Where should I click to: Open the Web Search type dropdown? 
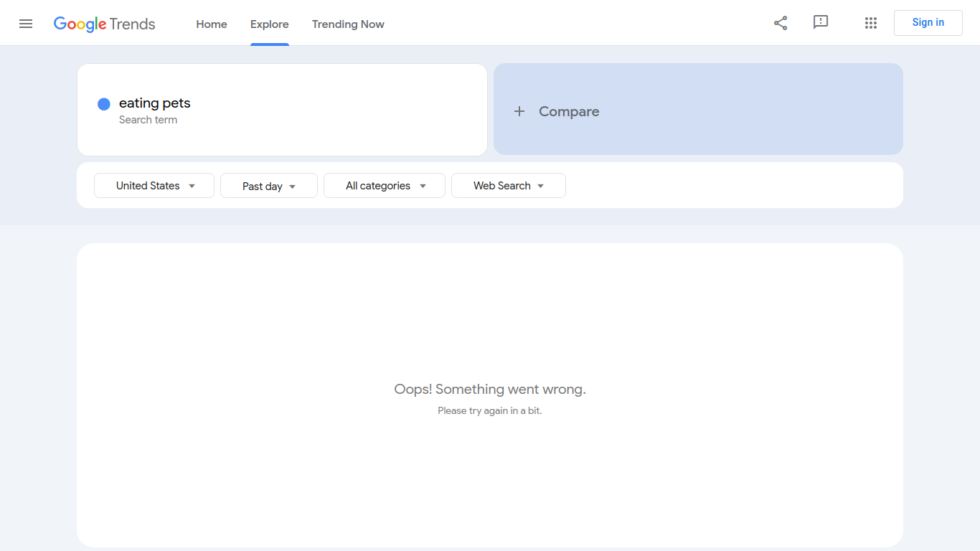pos(509,185)
